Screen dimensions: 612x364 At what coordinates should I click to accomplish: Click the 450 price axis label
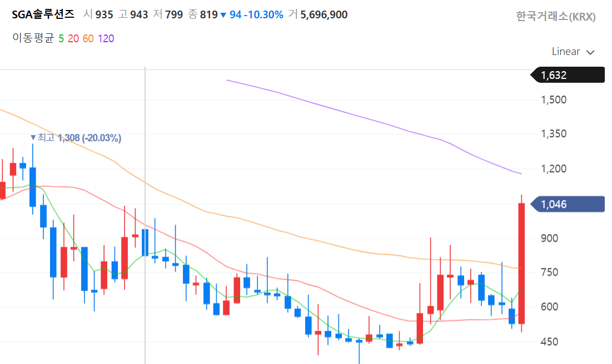tap(550, 341)
